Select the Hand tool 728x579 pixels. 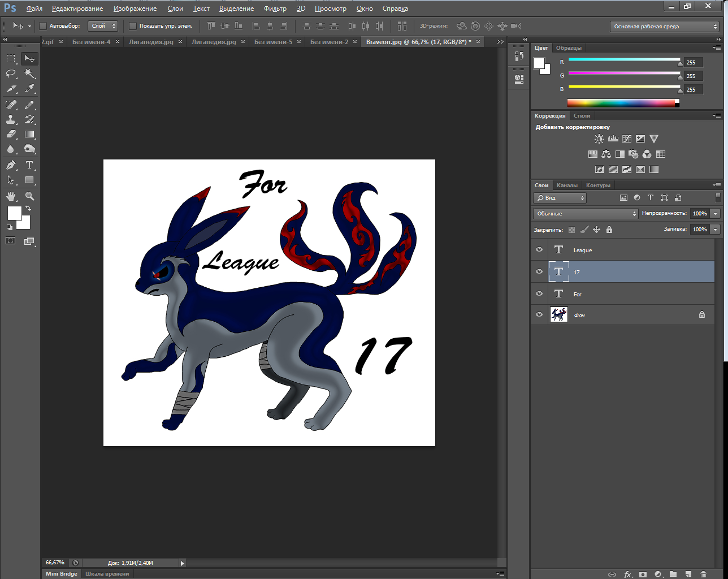[x=11, y=196]
